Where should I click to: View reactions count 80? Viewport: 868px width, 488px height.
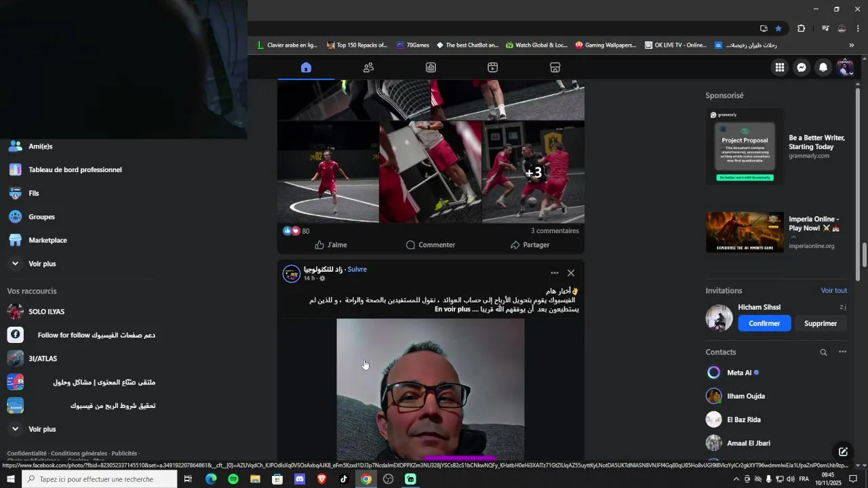306,231
